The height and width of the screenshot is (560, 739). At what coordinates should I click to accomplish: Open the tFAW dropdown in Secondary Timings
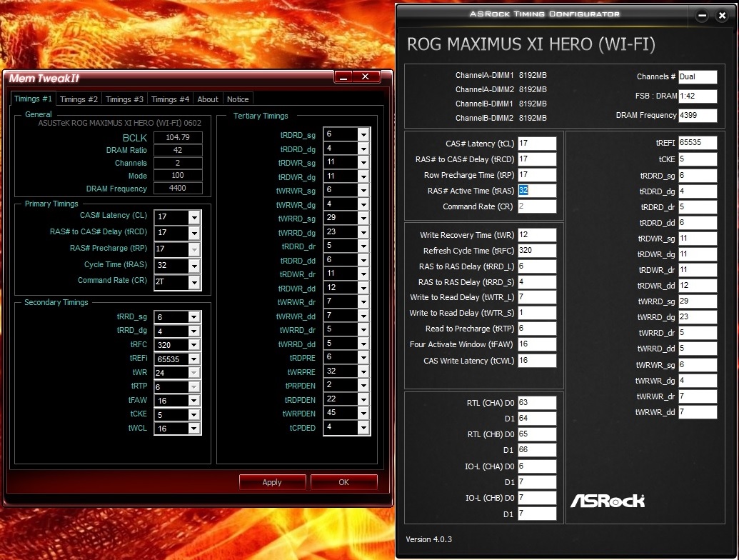[x=194, y=401]
